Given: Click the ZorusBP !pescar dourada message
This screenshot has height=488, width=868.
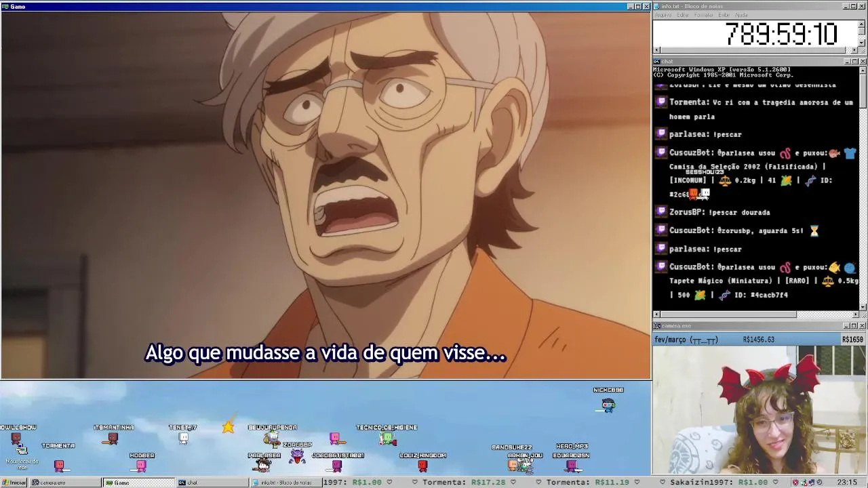Looking at the screenshot, I should [719, 212].
